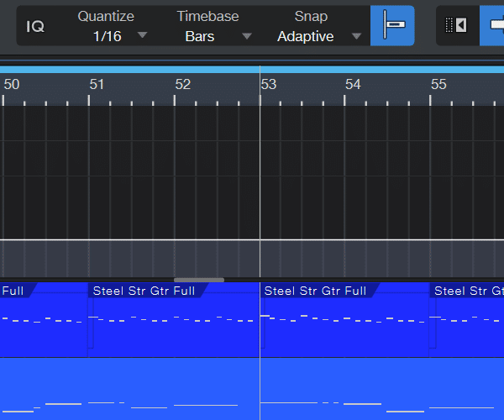This screenshot has height=420, width=504.
Task: Click the light blue loop range bar
Action: coord(252,70)
